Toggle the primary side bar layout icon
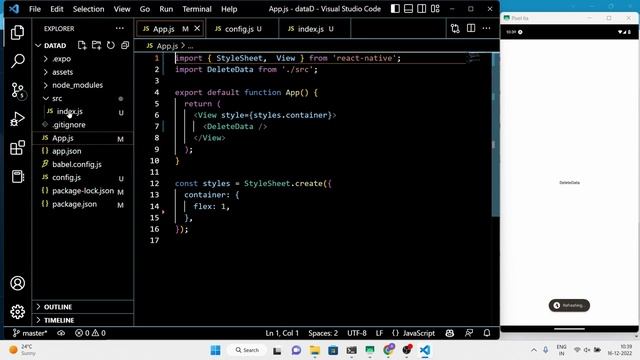The image size is (640, 360). click(x=395, y=9)
